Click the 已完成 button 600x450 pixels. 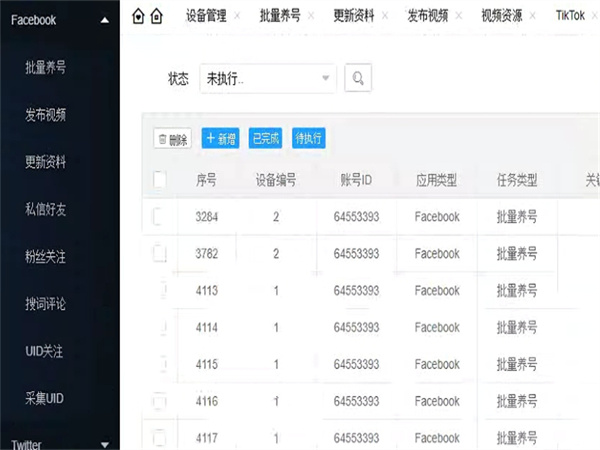pyautogui.click(x=265, y=139)
